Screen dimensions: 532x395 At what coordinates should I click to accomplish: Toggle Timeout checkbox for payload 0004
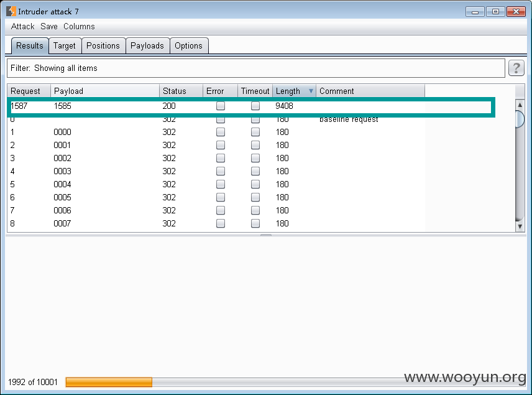[255, 184]
